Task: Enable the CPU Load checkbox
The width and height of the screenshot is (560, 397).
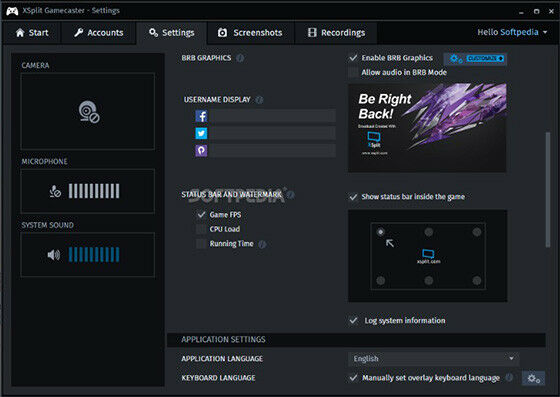Action: (201, 229)
